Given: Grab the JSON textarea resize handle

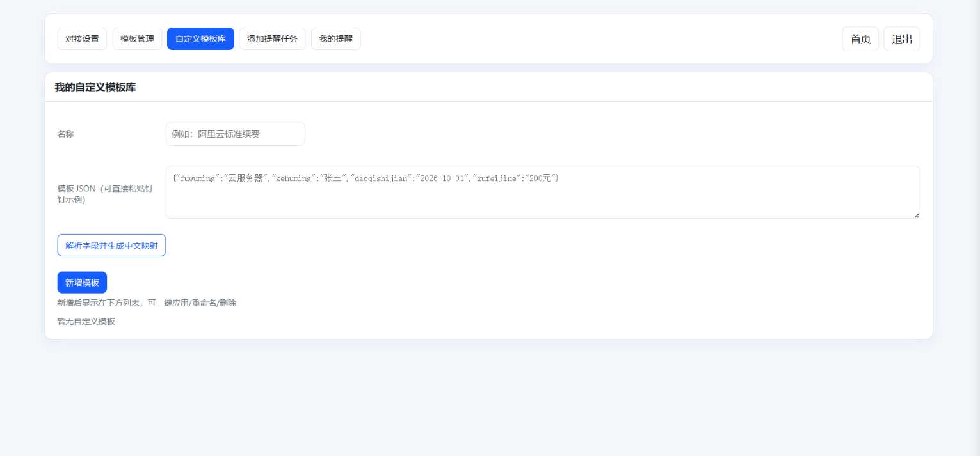Looking at the screenshot, I should pyautogui.click(x=916, y=215).
